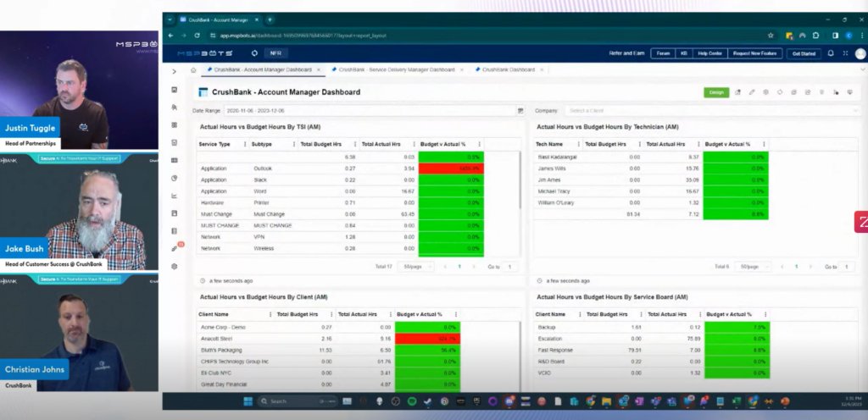
Task: Go to the home icon in the tab strip
Action: point(193,70)
